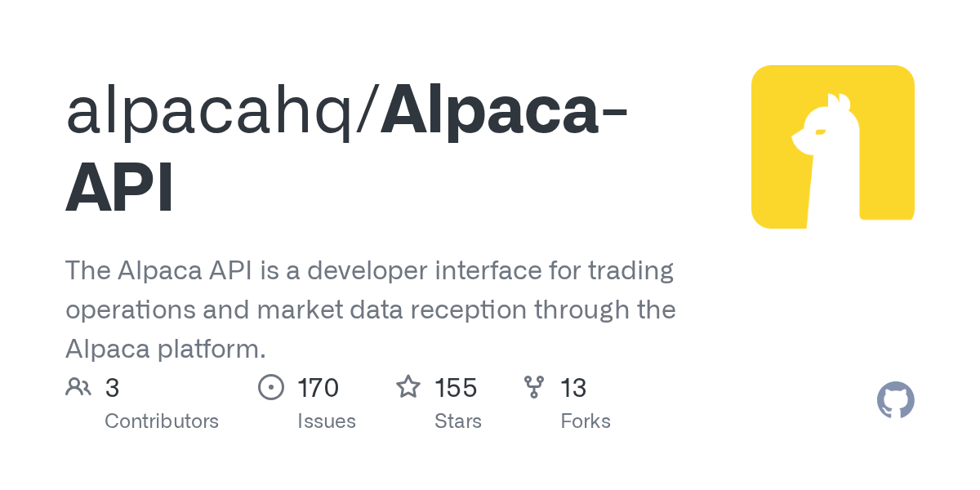Click the Contributors people icon

click(78, 387)
